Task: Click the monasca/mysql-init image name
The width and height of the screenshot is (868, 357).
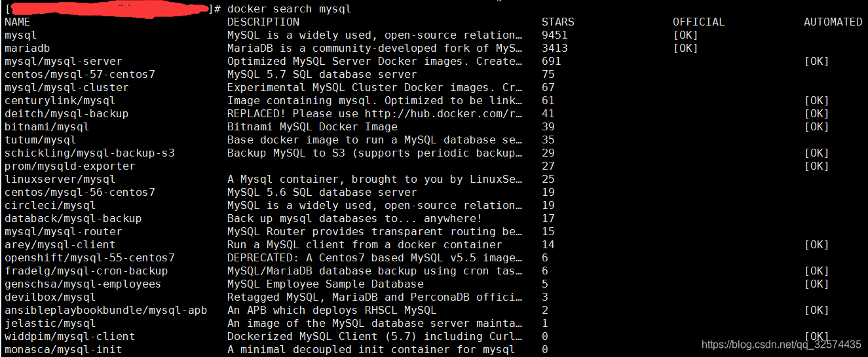Action: pos(64,350)
